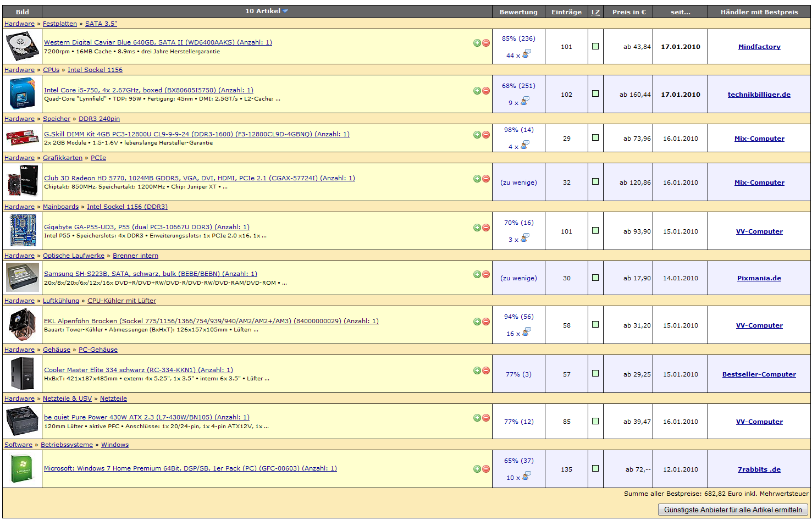Screen dimensions: 812x520
Task: Click minus icon for Gigabyte GA-P55-UD3
Action: [486, 228]
